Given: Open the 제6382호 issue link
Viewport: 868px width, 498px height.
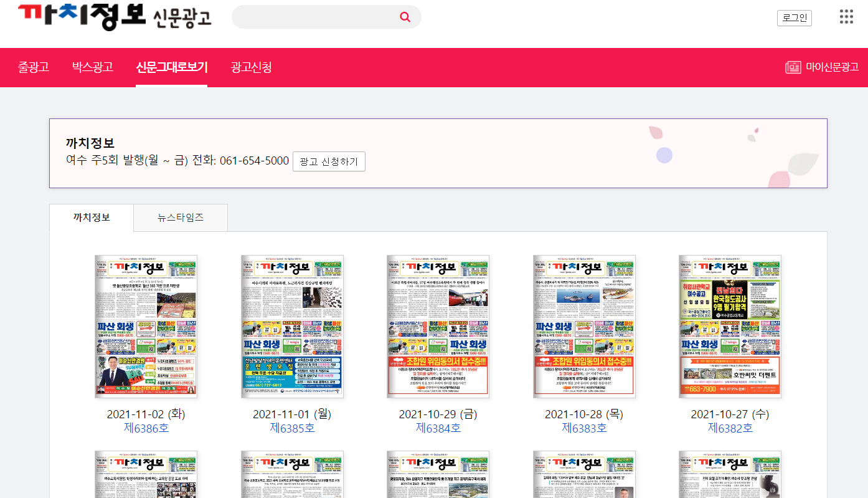Looking at the screenshot, I should click(730, 428).
